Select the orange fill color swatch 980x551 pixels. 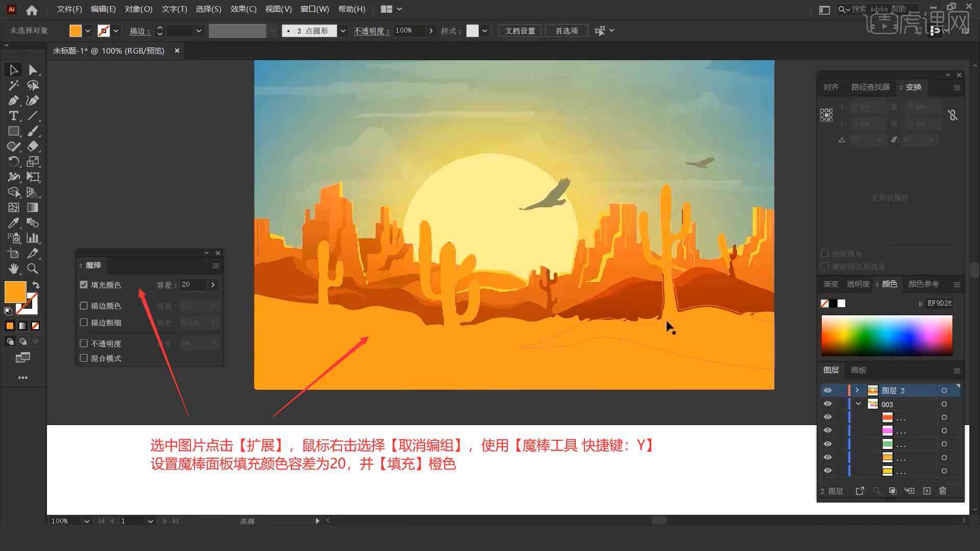[x=15, y=291]
